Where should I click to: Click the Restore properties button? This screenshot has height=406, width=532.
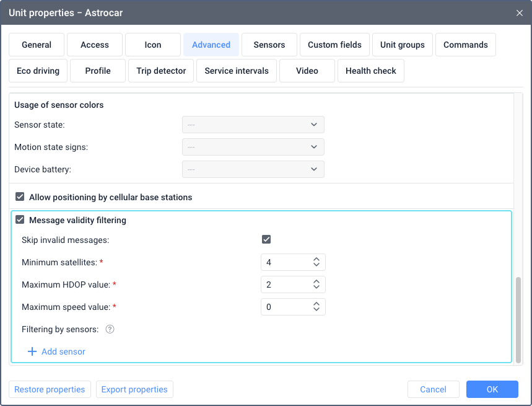tap(50, 389)
